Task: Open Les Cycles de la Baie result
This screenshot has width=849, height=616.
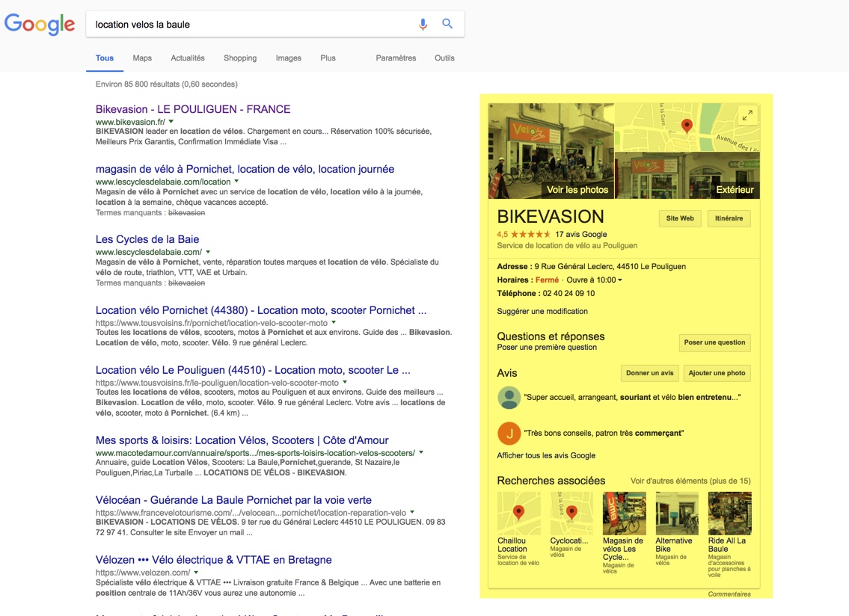Action: [147, 239]
